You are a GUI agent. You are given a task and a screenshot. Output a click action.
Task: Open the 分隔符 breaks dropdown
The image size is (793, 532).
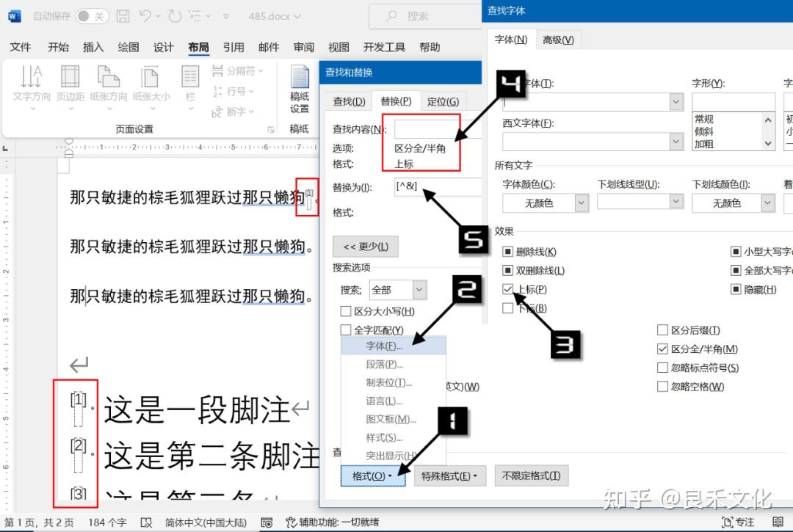point(238,70)
